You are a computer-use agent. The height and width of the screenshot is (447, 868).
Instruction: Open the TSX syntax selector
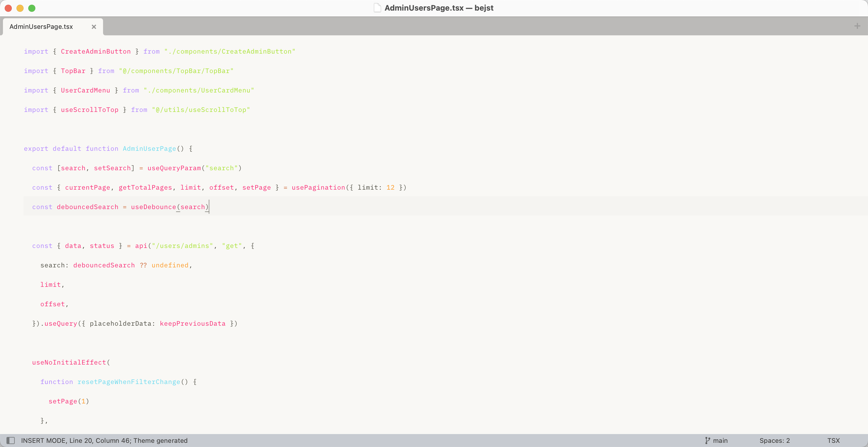[x=833, y=440]
